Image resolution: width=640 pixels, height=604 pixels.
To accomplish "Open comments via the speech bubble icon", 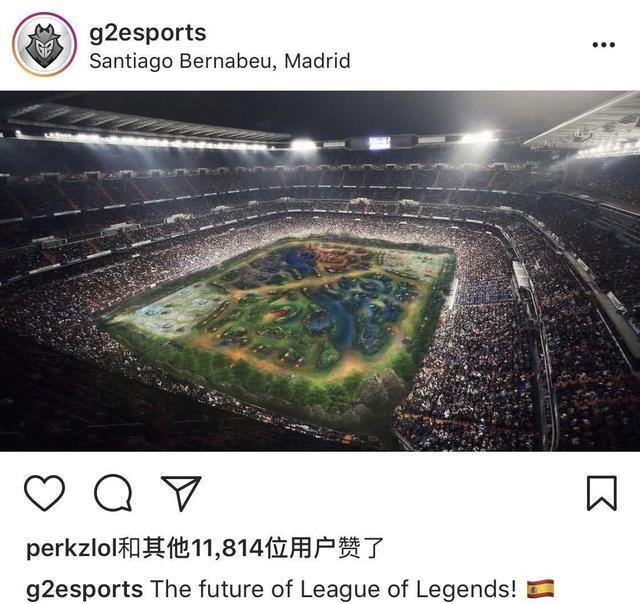I will click(113, 493).
